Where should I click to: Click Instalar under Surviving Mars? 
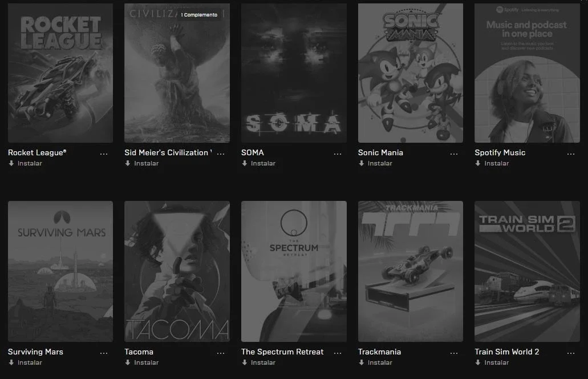click(x=30, y=362)
